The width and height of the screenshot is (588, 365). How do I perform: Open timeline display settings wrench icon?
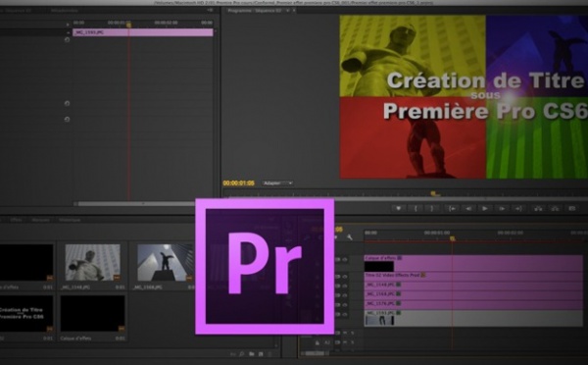point(350,237)
